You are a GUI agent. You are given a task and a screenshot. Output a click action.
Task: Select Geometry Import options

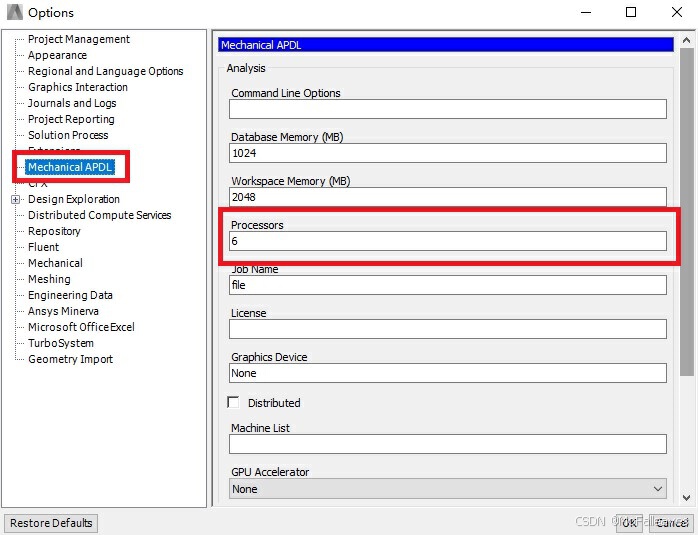(x=70, y=360)
